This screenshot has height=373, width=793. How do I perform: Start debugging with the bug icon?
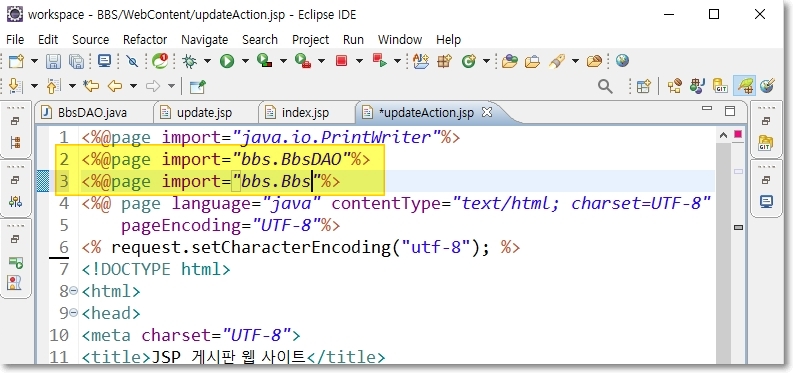[190, 61]
